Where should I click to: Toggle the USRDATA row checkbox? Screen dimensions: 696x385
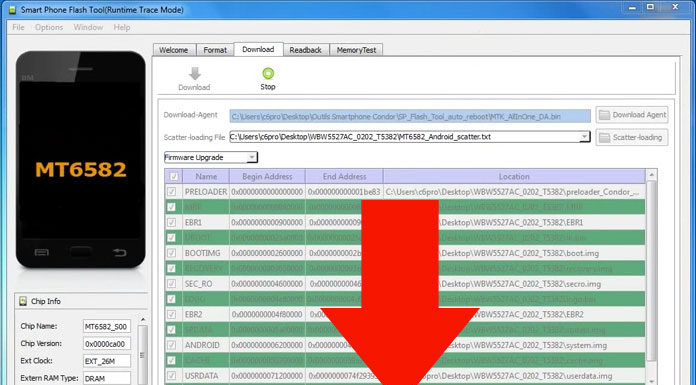coord(171,376)
